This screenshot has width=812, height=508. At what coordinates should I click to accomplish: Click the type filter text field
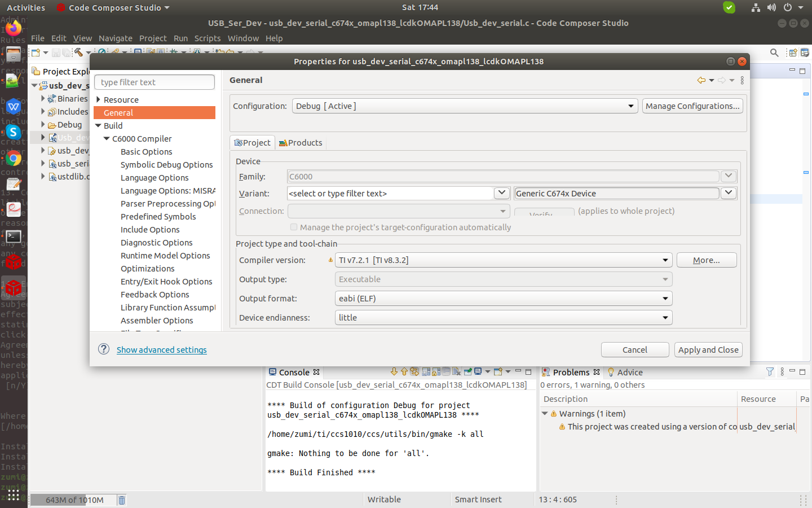(155, 82)
